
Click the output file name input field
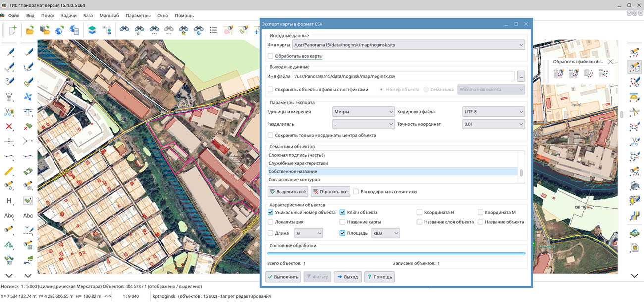[403, 76]
